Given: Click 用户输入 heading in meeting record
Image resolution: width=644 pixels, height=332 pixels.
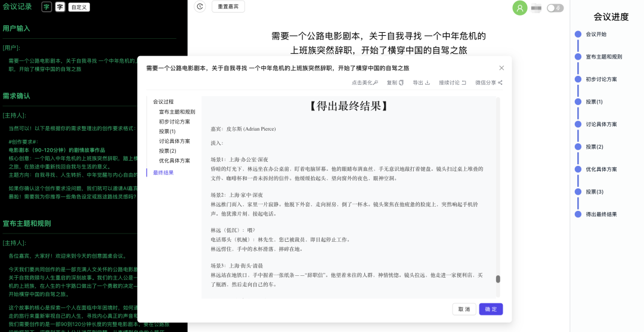Looking at the screenshot, I should pos(17,29).
